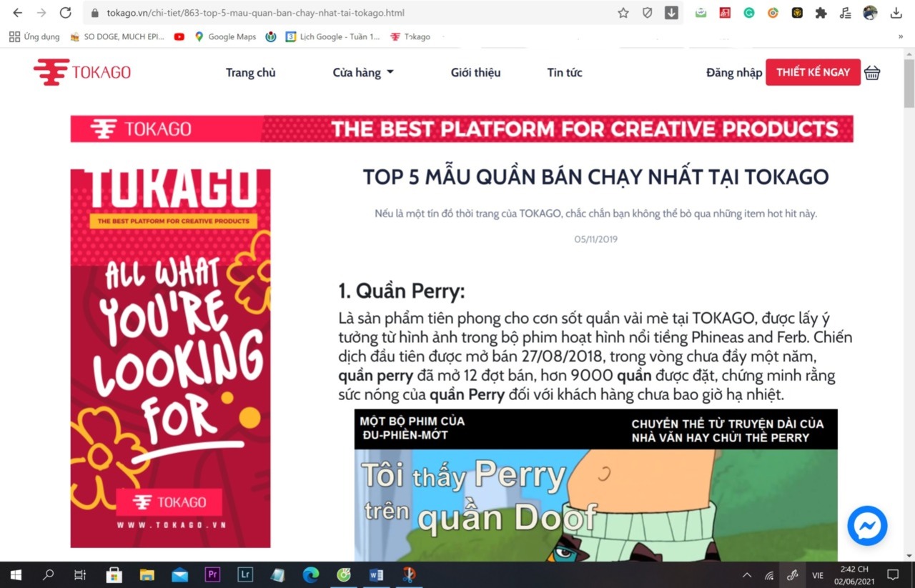Screen dimensions: 915x588
Task: Open the Windows Start menu
Action: (16, 574)
